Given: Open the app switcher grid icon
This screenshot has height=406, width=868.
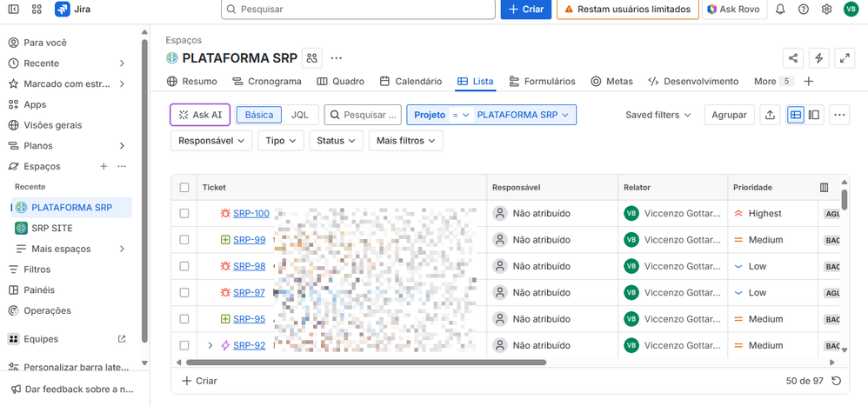Looking at the screenshot, I should click(37, 9).
